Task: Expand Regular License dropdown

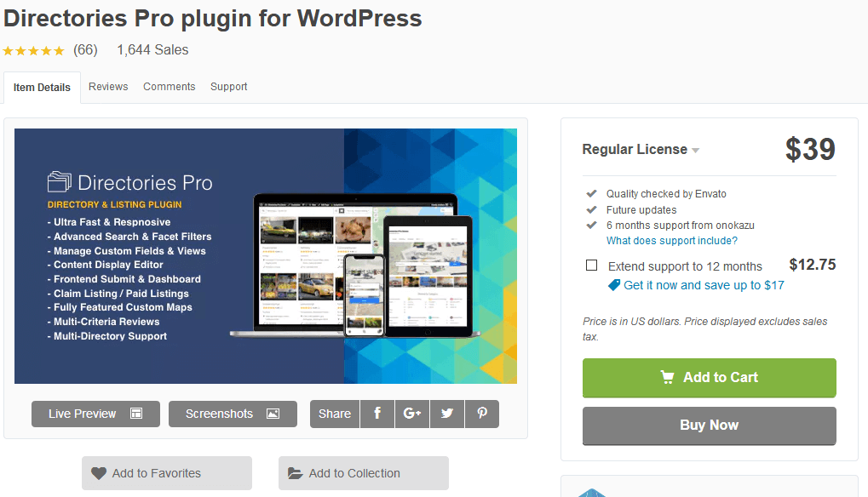Action: [641, 149]
